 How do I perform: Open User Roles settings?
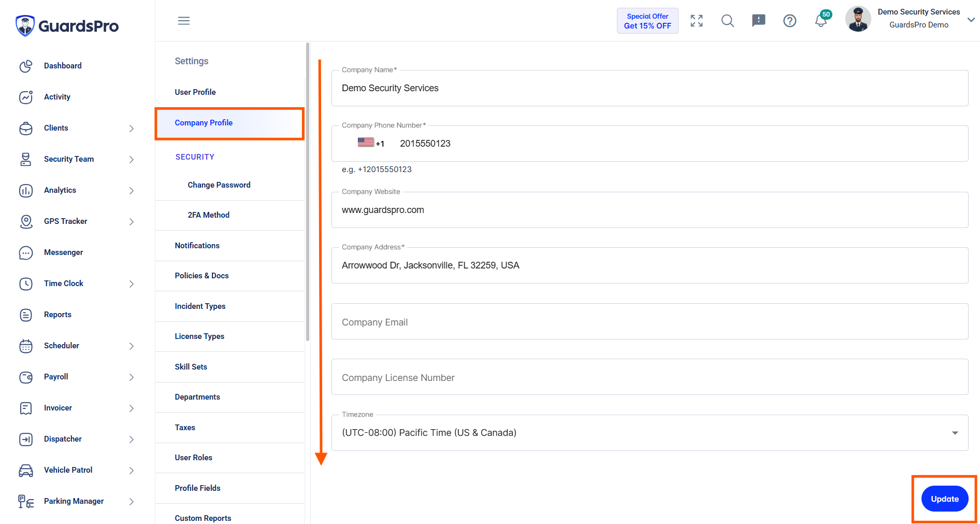230,458
